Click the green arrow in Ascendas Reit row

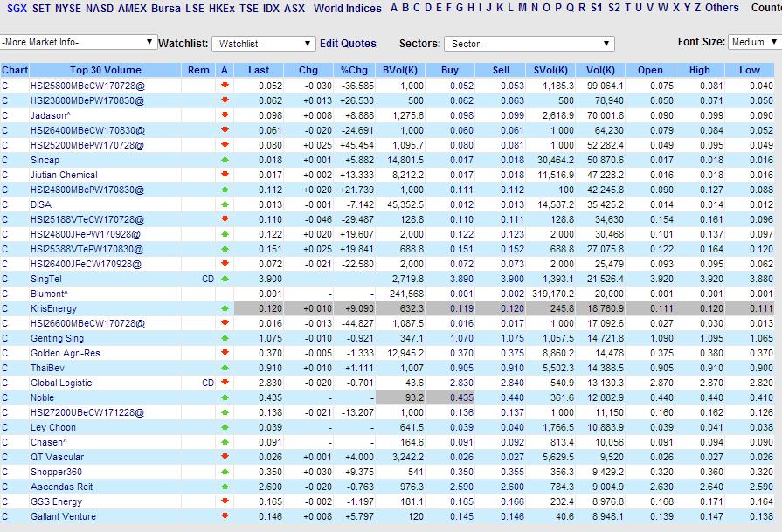point(225,487)
